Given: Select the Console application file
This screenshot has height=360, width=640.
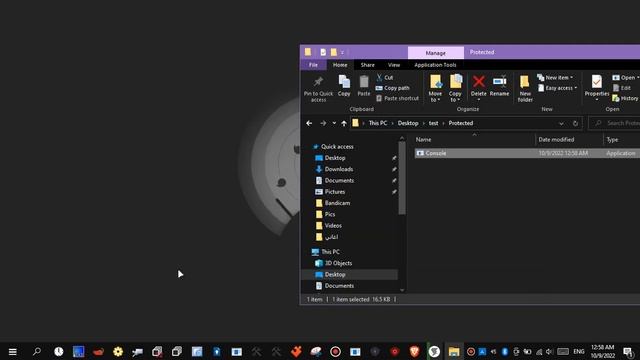Looking at the screenshot, I should 527,153.
